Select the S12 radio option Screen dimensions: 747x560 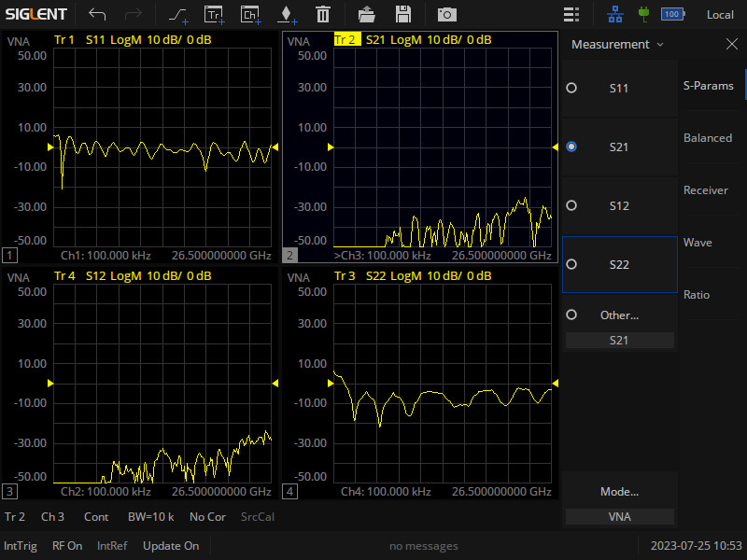pyautogui.click(x=620, y=205)
